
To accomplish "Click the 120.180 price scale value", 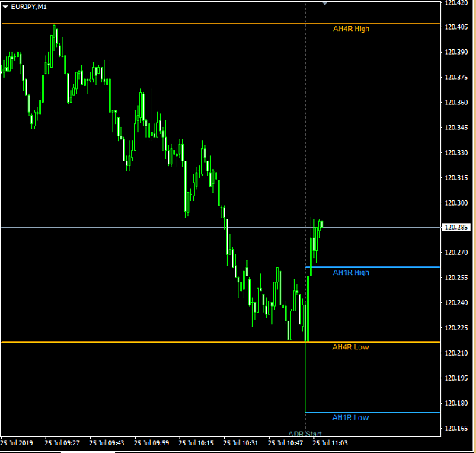I will click(456, 404).
